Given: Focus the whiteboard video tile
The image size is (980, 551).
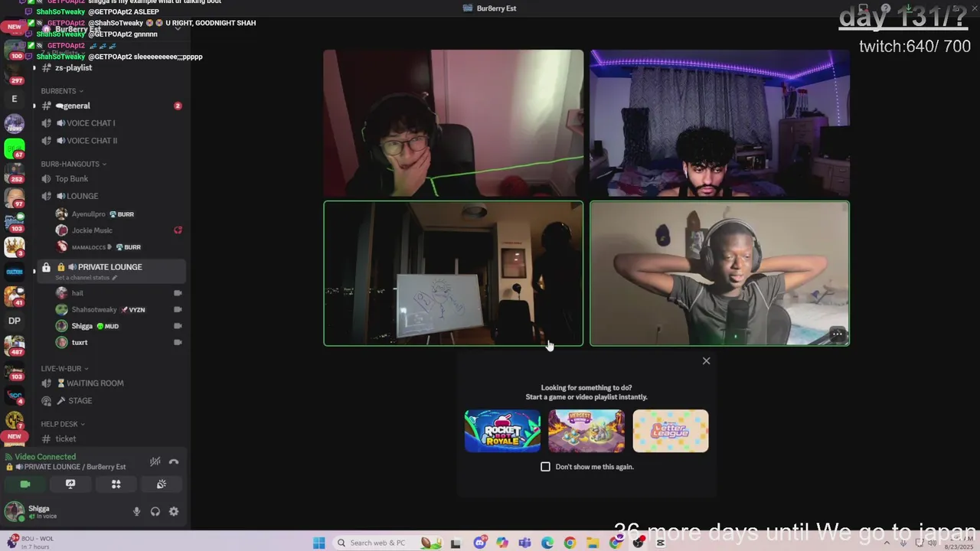Looking at the screenshot, I should pos(453,273).
